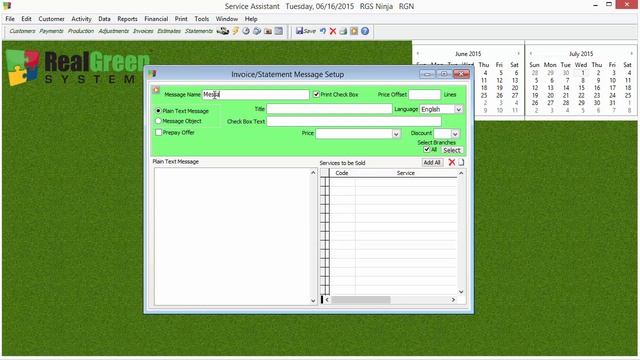Click the blue undo arrow icon
Viewport: 640px width, 360px height.
[x=323, y=31]
